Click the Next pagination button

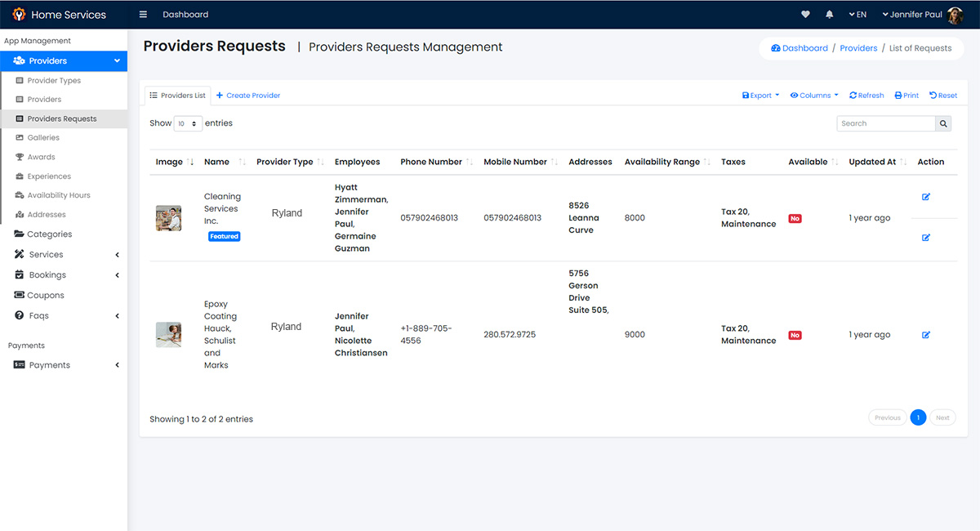(942, 417)
